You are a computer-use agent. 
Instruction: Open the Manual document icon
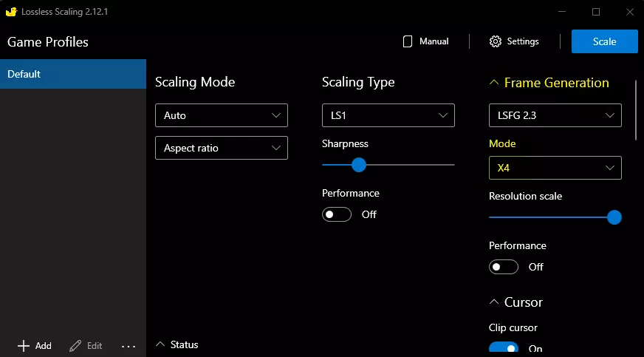point(407,41)
